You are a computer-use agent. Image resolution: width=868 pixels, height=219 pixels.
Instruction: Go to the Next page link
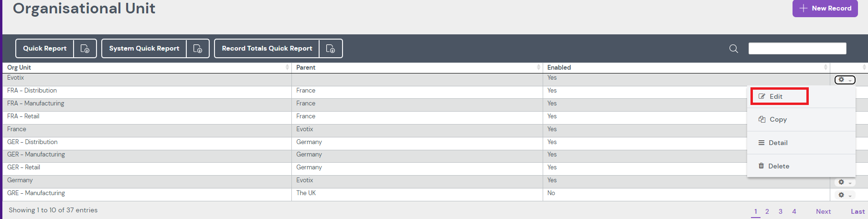(823, 211)
